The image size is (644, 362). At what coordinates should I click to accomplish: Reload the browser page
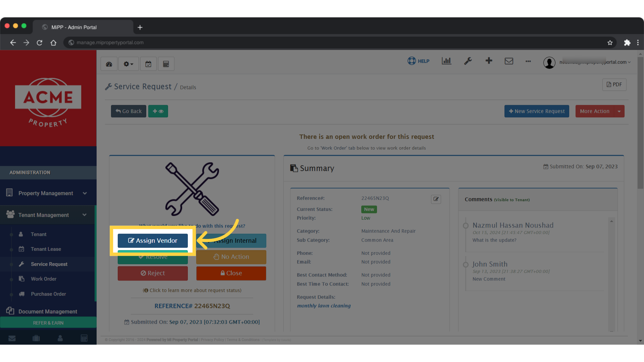(x=40, y=43)
